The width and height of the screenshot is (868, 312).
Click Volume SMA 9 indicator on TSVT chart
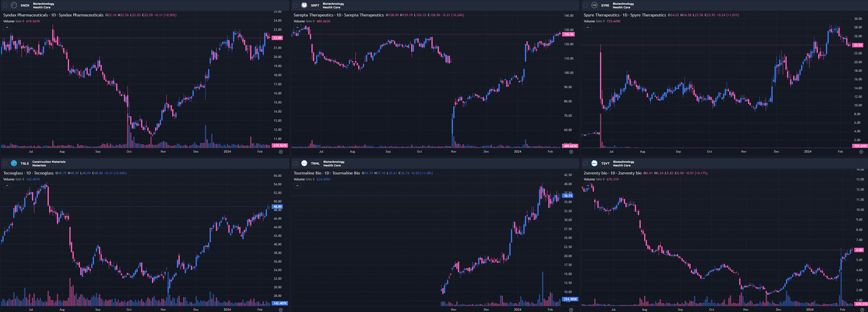(594, 179)
